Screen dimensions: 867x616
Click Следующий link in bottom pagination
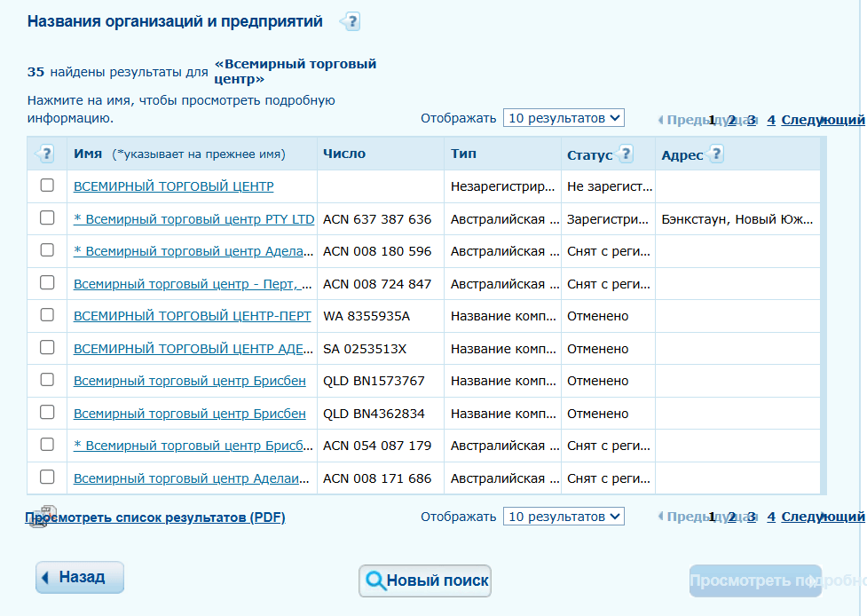(822, 517)
